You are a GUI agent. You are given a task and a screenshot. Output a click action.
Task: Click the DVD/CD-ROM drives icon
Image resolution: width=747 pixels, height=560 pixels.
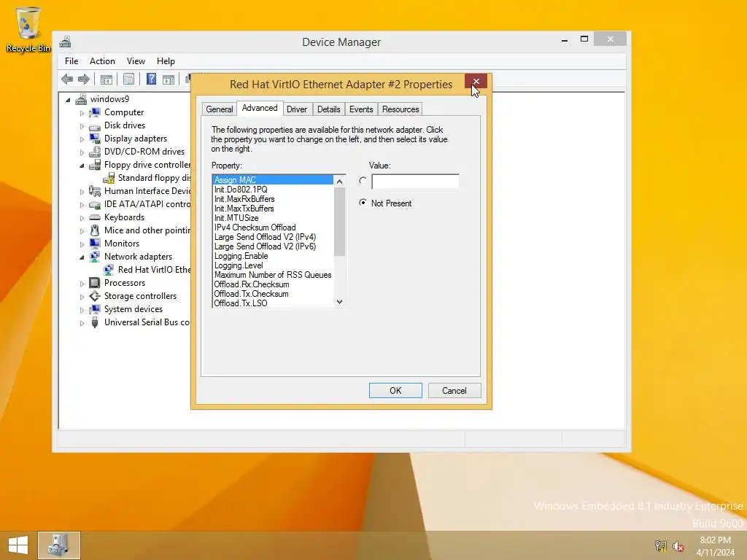95,152
